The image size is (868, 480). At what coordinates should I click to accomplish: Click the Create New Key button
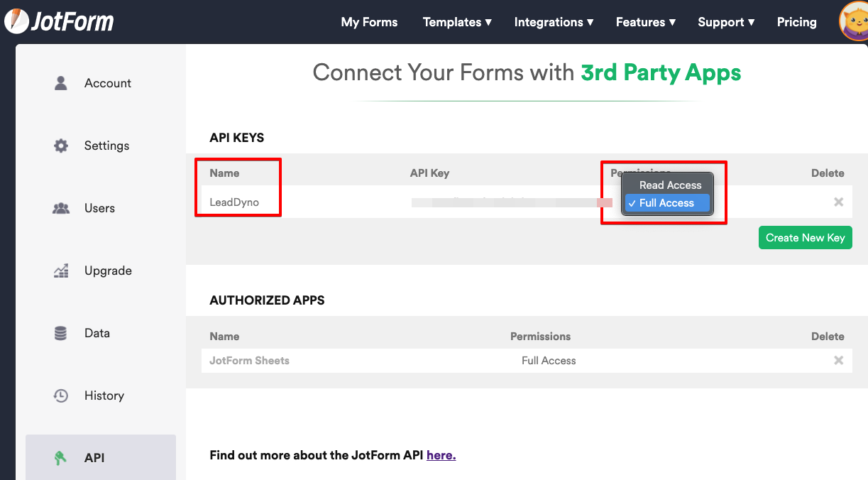pyautogui.click(x=805, y=238)
